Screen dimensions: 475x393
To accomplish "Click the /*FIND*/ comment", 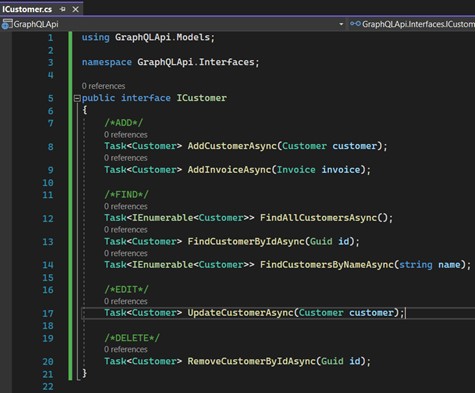I will [x=126, y=194].
